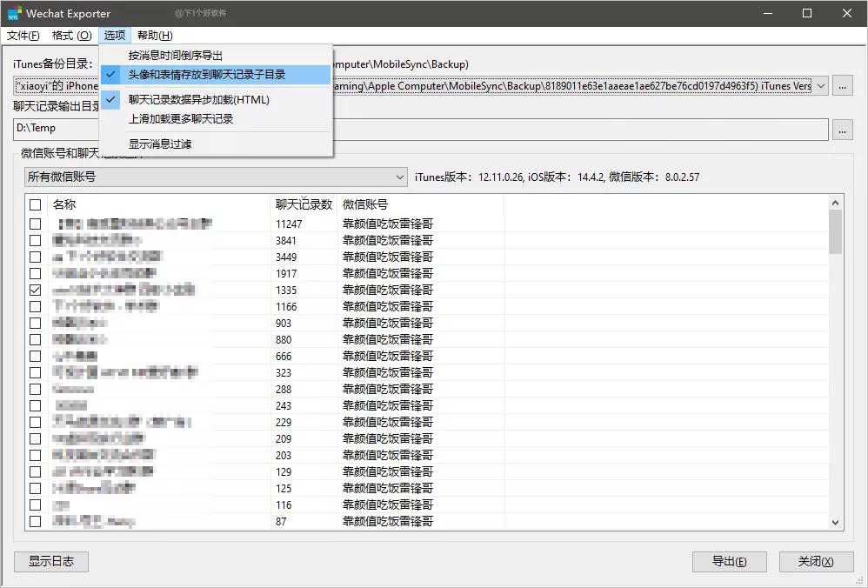This screenshot has width=868, height=588.
Task: Uncheck the currently selected chat with 1335 records
Action: (35, 290)
